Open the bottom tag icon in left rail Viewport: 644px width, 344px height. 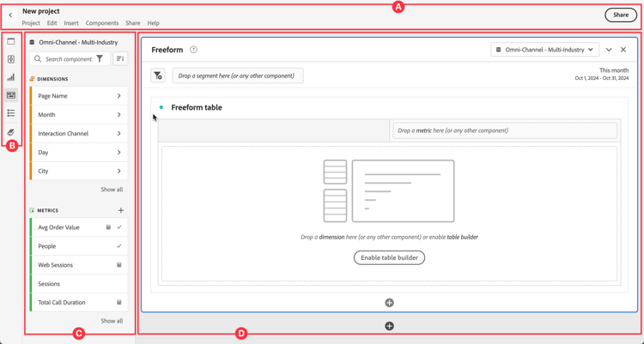(x=11, y=132)
